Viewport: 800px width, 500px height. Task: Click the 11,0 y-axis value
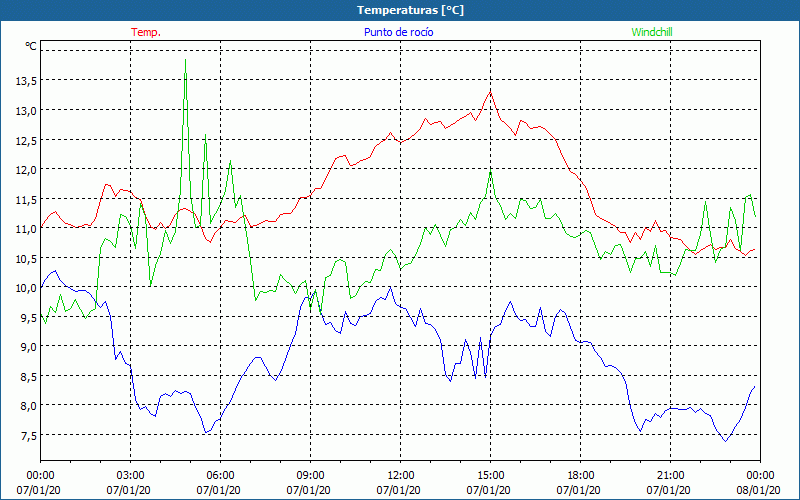pos(26,229)
